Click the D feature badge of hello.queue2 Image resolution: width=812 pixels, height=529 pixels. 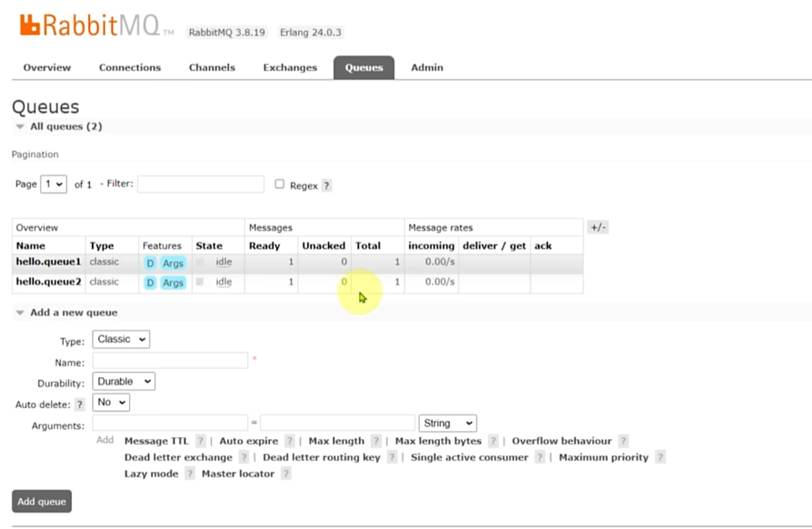(150, 282)
